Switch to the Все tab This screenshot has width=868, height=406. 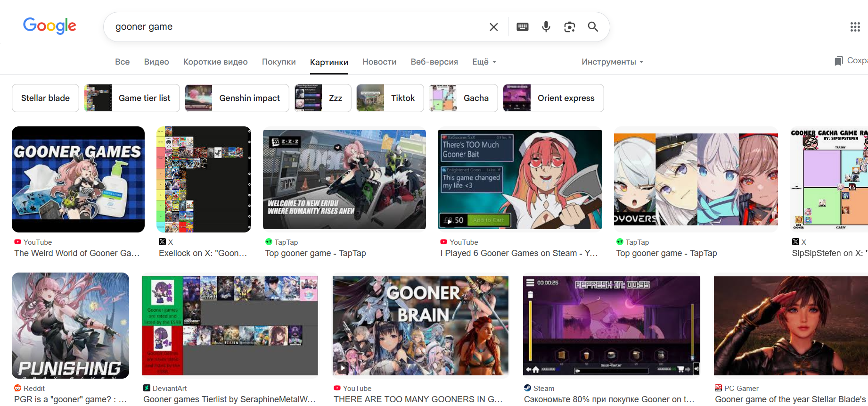click(x=122, y=62)
